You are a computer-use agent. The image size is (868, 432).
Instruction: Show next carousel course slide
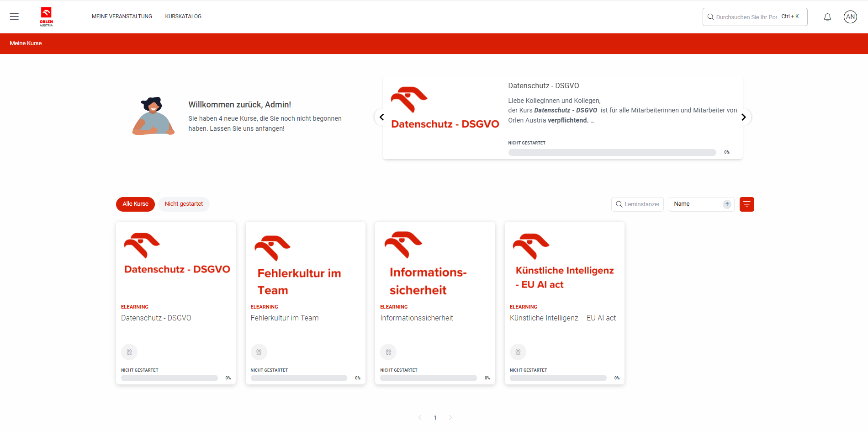(x=743, y=117)
